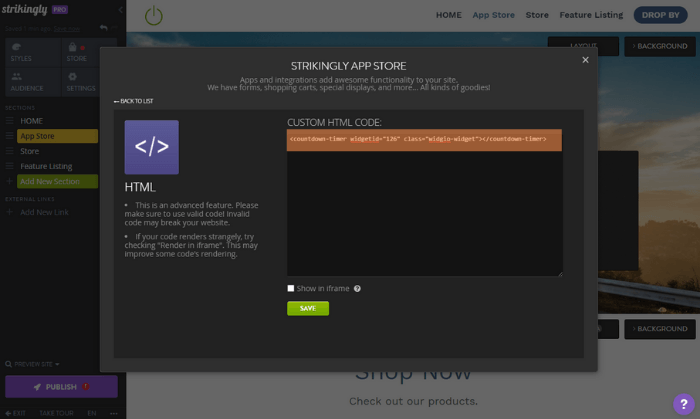Change the EN language setting
This screenshot has width=700, height=419.
pos(92,413)
